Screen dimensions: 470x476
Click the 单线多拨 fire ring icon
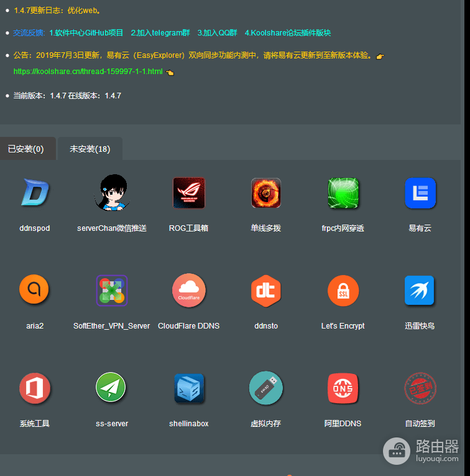266,193
